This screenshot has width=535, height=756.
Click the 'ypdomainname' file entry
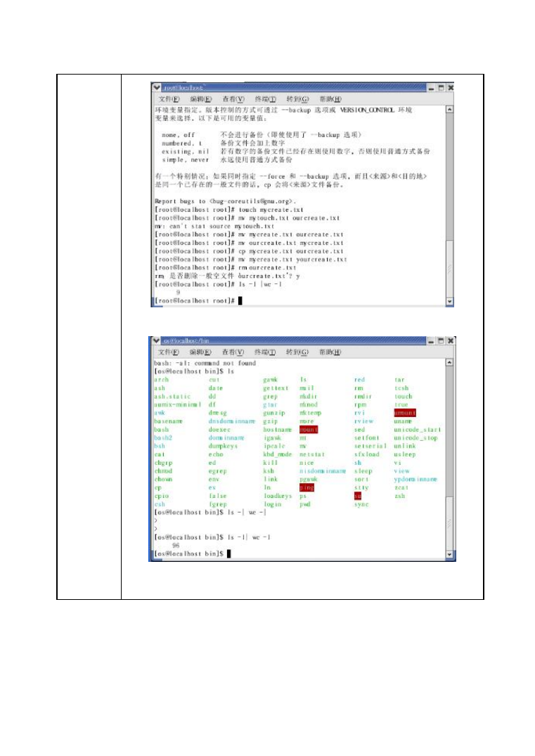coord(415,479)
